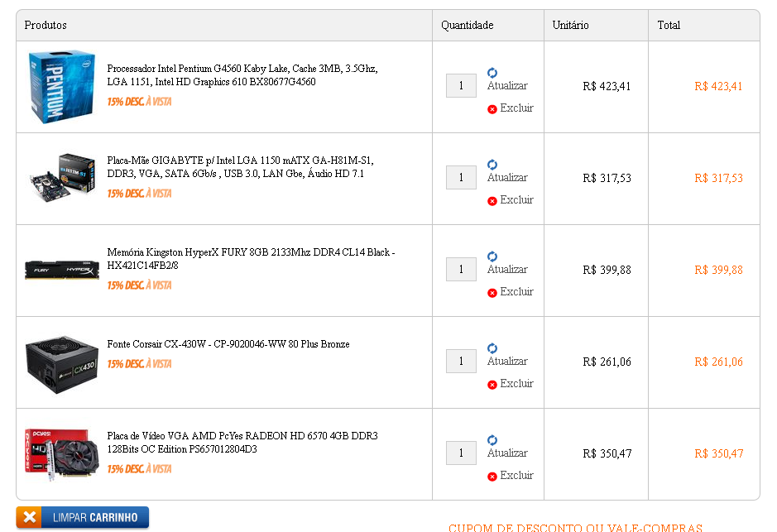This screenshot has height=532, width=777.
Task: Delete Kingston HyperX memory with red X icon
Action: coord(492,293)
